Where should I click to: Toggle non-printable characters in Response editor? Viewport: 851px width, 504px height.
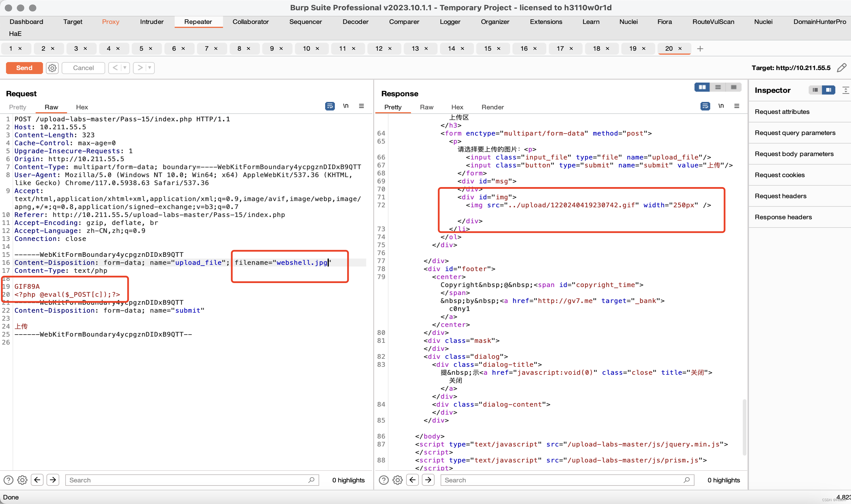pyautogui.click(x=721, y=106)
